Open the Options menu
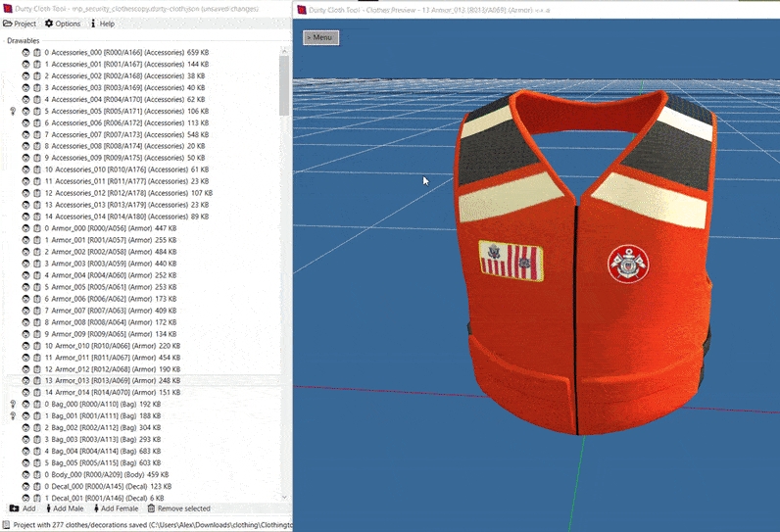Screen dimensions: 780x532 point(63,24)
